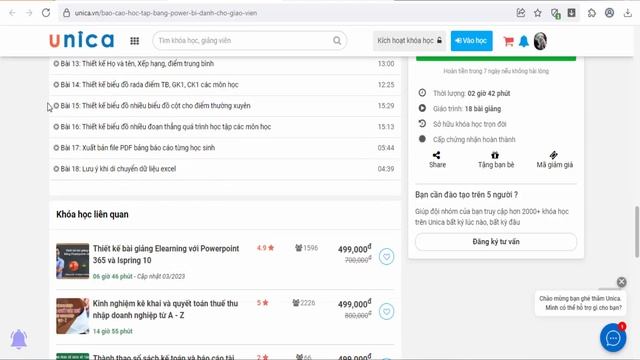Click the Elearning Powerpoint course thumbnail
Screen dimensions: 640x360
click(72, 261)
